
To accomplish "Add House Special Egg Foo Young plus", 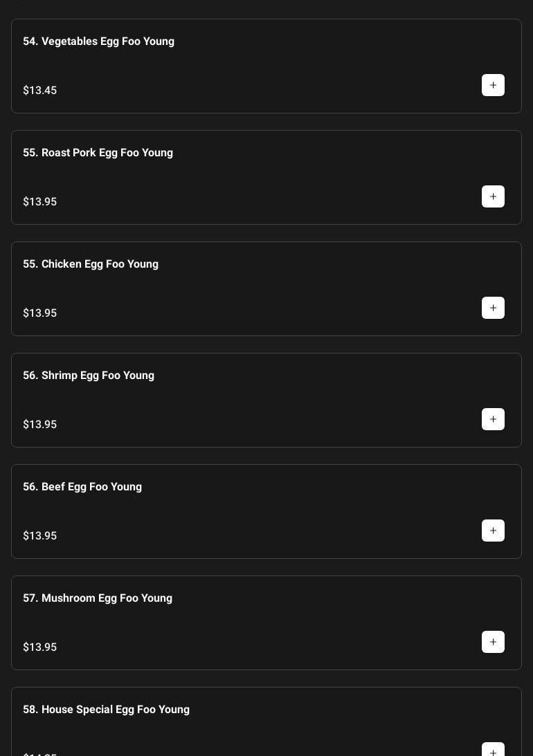I will (493, 750).
